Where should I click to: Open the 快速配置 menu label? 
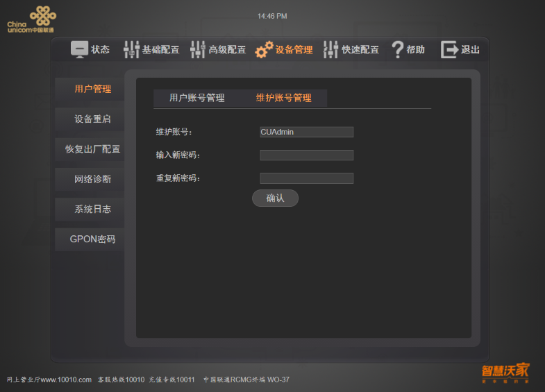click(360, 50)
